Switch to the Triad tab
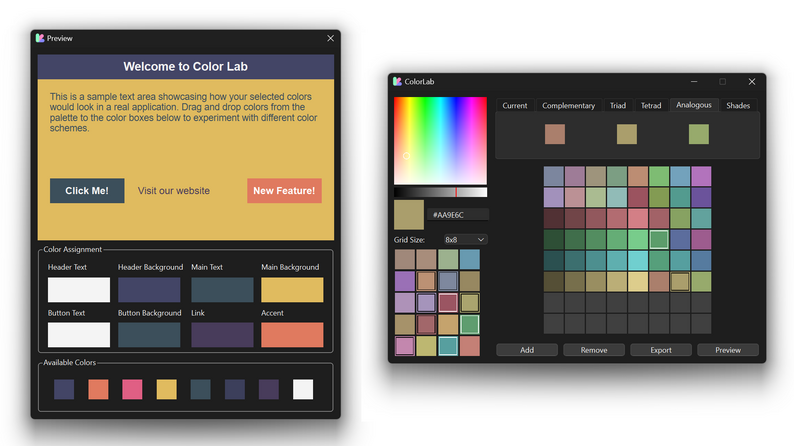 617,105
